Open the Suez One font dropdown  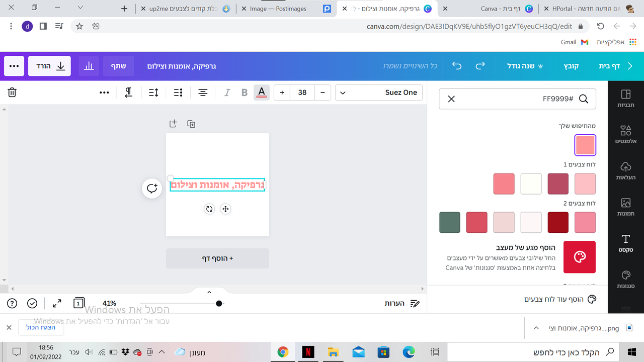[379, 93]
